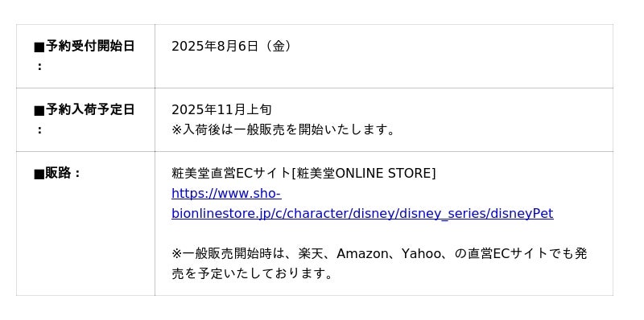Click the colon under 予約入荷予定日
This screenshot has width=644, height=320.
click(39, 129)
